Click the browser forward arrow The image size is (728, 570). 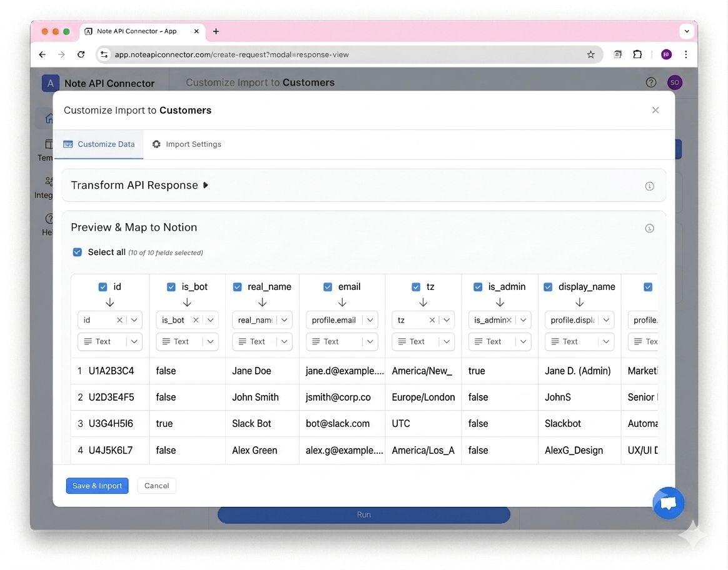(x=61, y=55)
